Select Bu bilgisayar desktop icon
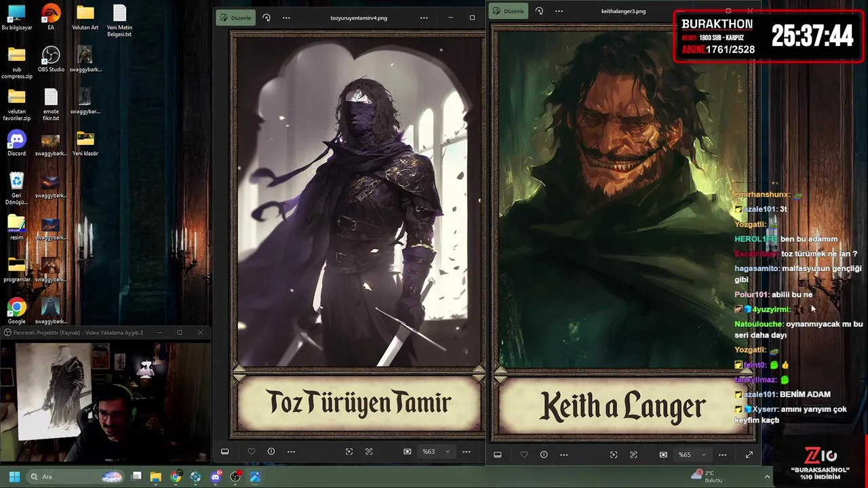 tap(16, 18)
